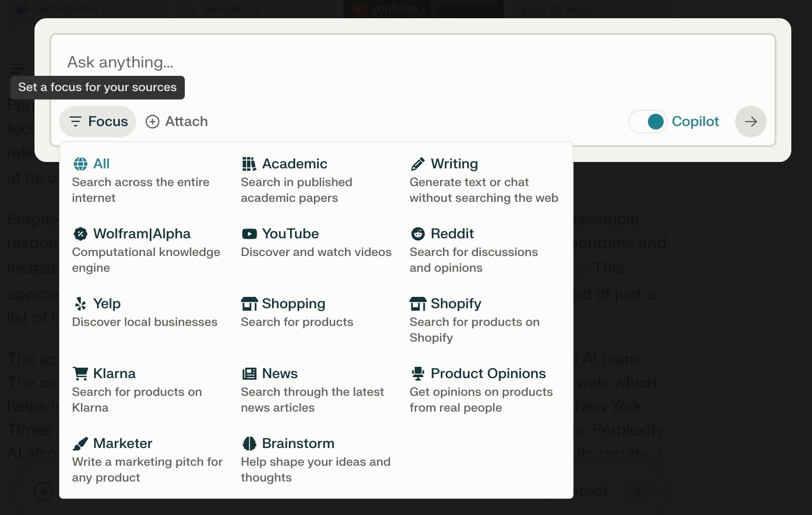Click 'Search across the entire internet' text

coord(140,190)
